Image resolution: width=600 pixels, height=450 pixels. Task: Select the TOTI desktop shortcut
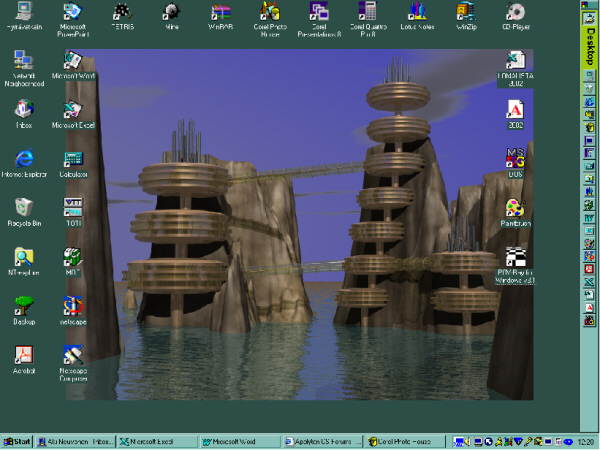(x=73, y=212)
